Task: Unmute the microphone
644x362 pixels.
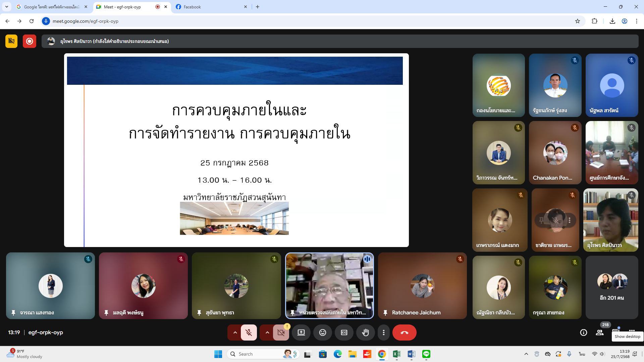Action: 249,333
